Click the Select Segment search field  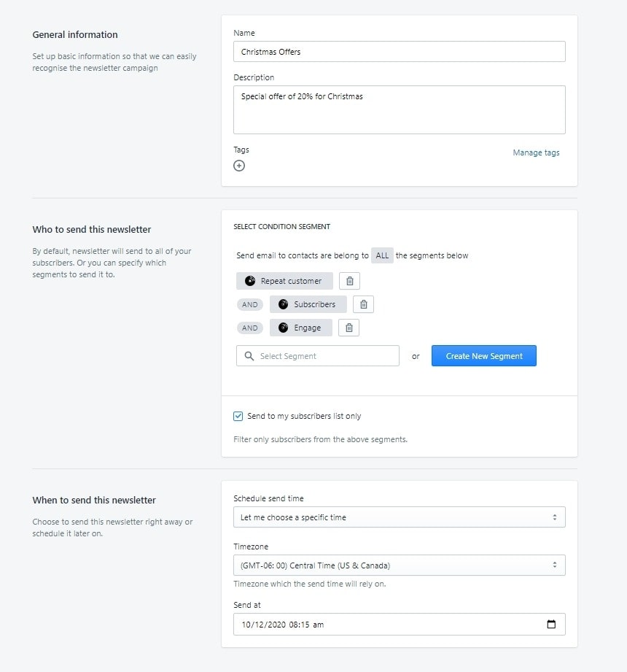pos(326,356)
